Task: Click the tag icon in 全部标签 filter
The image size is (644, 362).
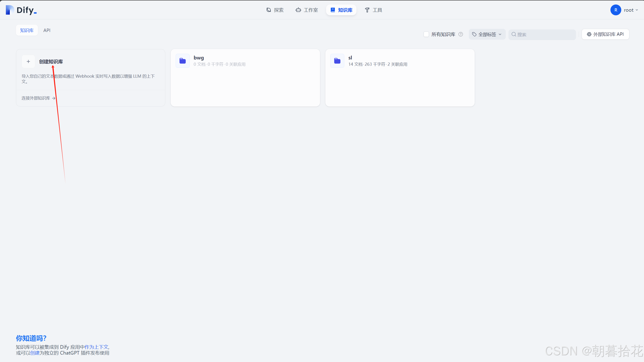Action: click(x=474, y=34)
